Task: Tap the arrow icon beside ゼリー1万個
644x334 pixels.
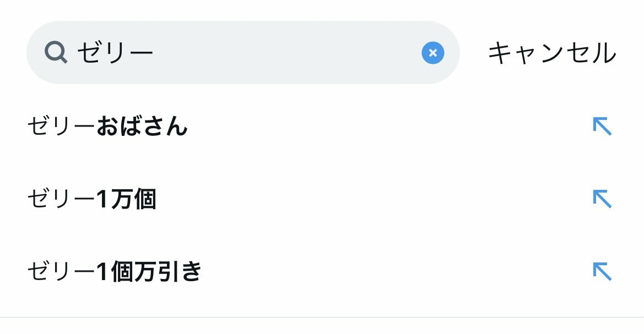Action: (602, 199)
